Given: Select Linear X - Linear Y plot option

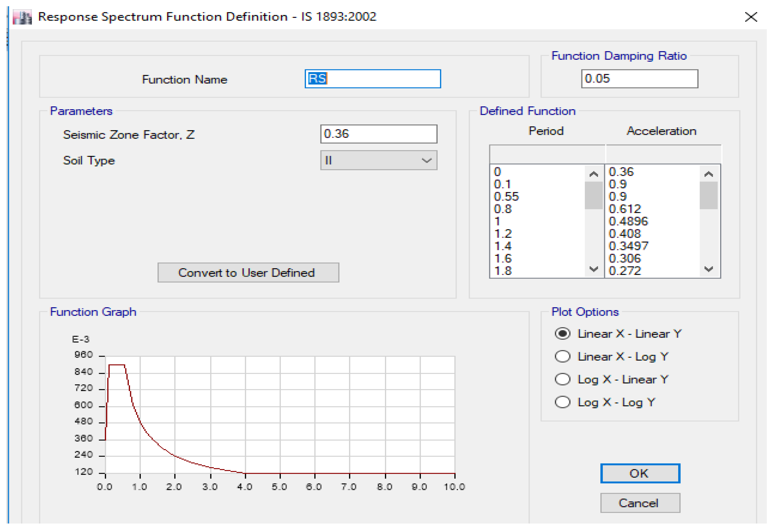Looking at the screenshot, I should pos(563,334).
